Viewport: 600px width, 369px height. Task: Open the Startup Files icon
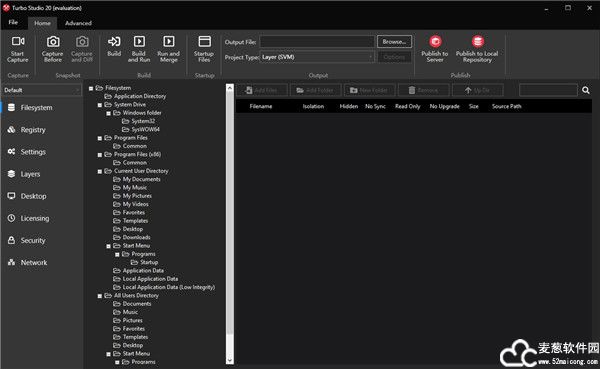[204, 41]
